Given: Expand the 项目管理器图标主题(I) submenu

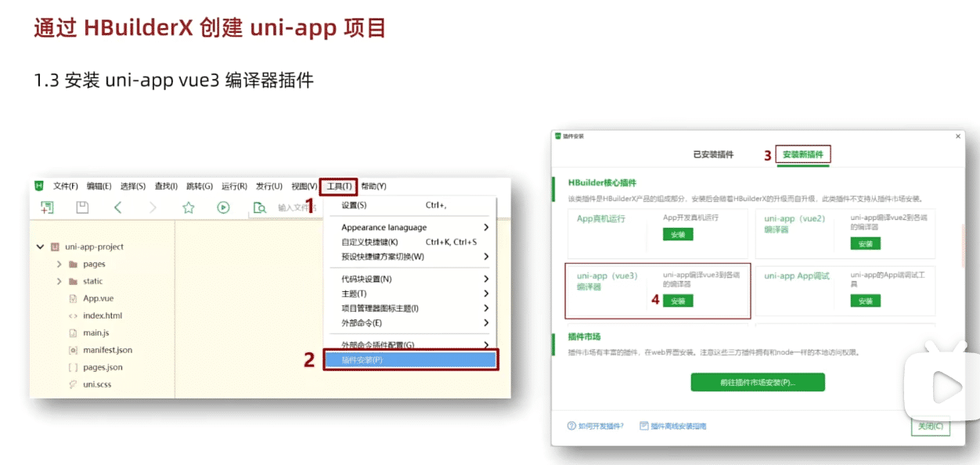Looking at the screenshot, I should pos(486,308).
